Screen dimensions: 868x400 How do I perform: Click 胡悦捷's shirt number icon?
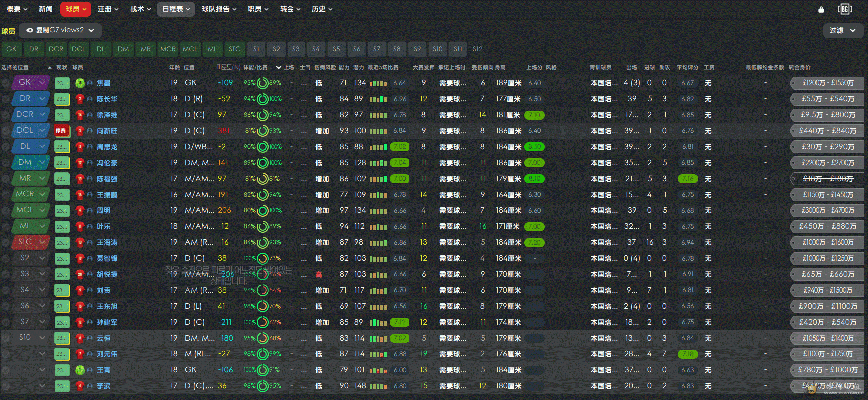point(80,275)
